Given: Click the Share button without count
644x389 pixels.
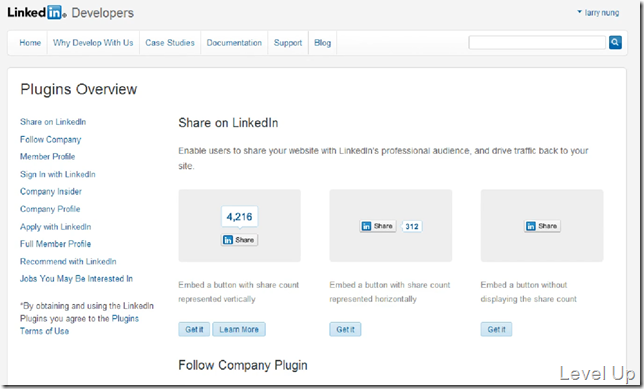Looking at the screenshot, I should [x=542, y=226].
